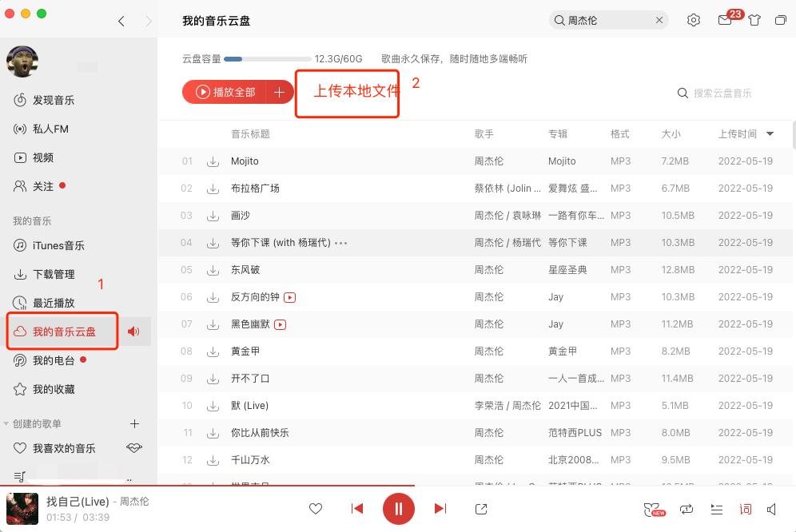Open the lyrics 词 panel
The height and width of the screenshot is (532, 796).
745,509
